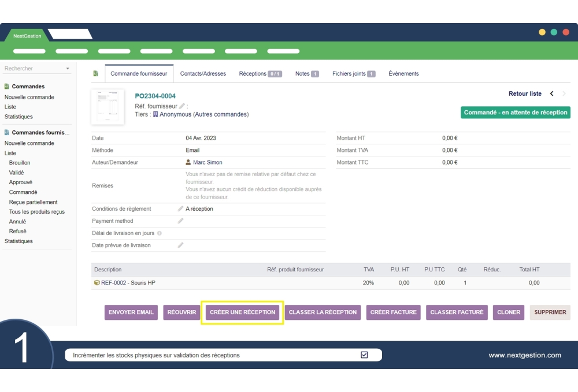Edit the Réf. fournisseur pencil icon
Image resolution: width=578 pixels, height=392 pixels.
click(x=182, y=106)
